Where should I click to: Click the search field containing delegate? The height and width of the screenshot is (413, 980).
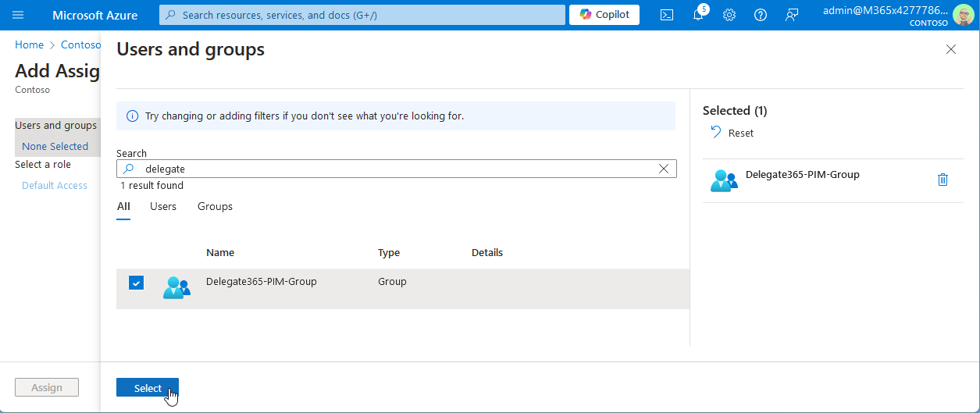(390, 169)
